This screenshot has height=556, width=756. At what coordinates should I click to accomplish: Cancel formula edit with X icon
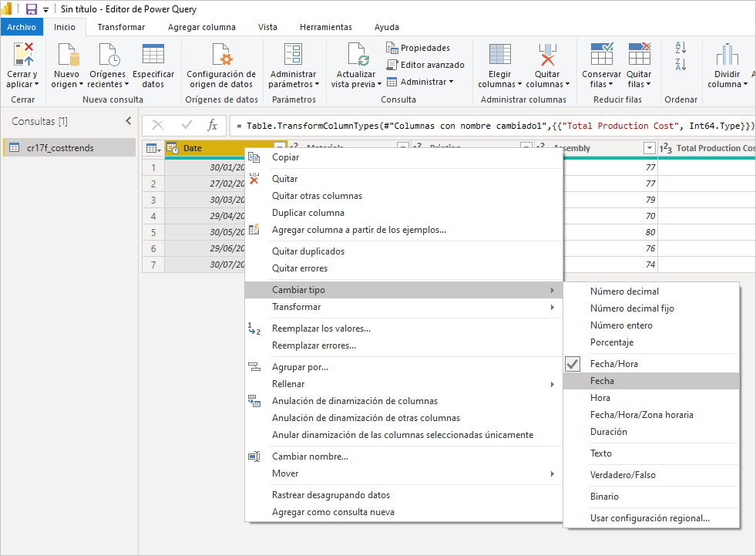click(x=158, y=126)
